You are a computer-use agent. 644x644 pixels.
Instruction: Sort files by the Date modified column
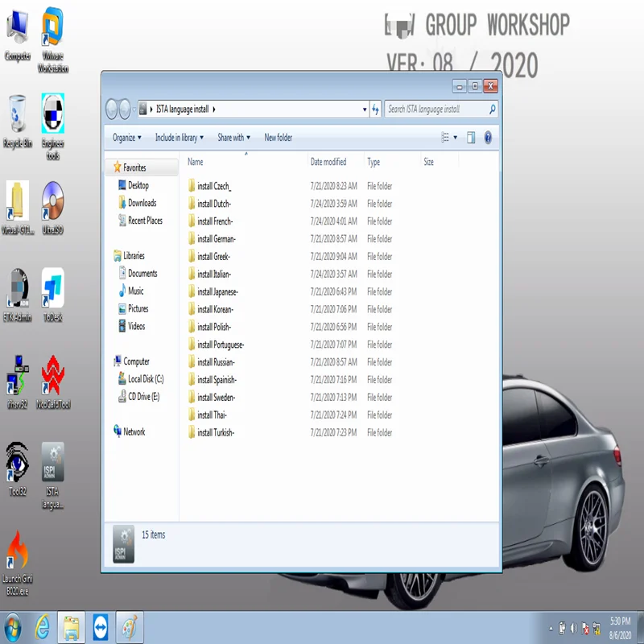(x=328, y=162)
